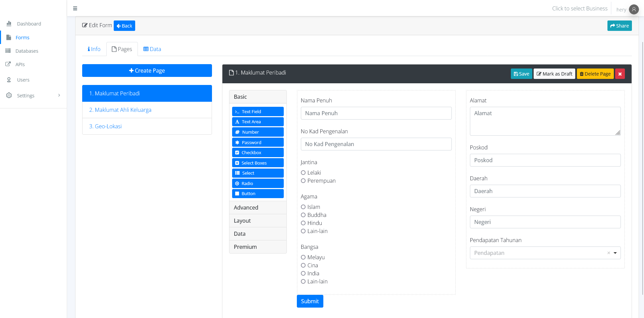Expand the Advanced components section

(x=258, y=208)
